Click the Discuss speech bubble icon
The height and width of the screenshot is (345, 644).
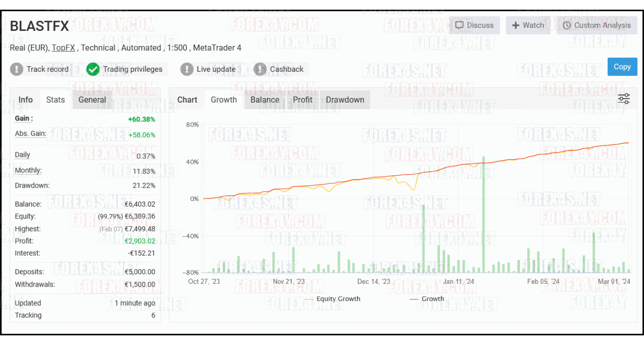click(x=459, y=25)
